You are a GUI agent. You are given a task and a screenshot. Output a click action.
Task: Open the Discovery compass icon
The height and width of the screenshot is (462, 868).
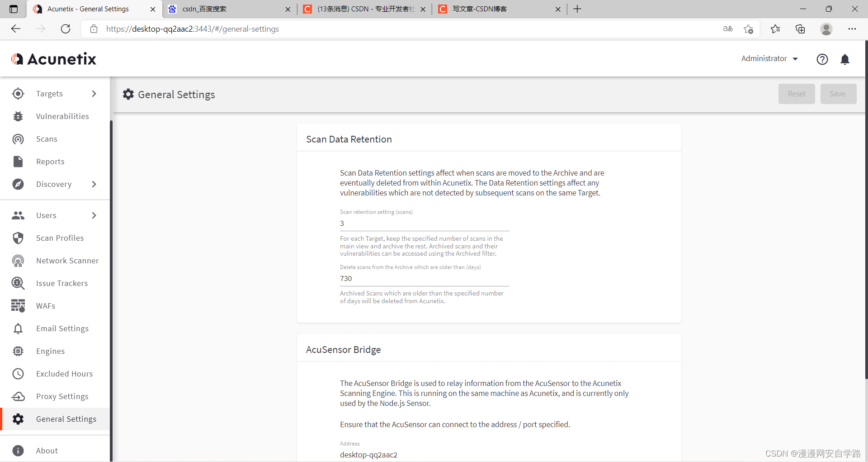click(18, 184)
